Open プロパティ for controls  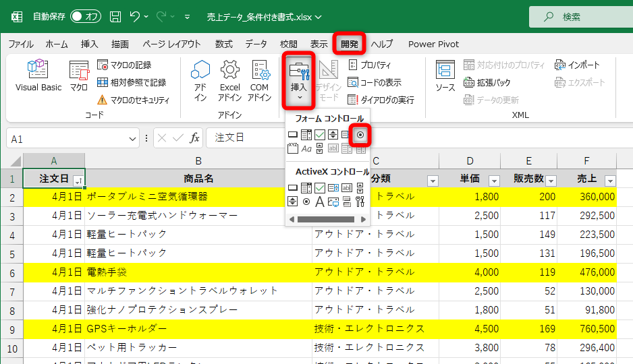(x=369, y=65)
